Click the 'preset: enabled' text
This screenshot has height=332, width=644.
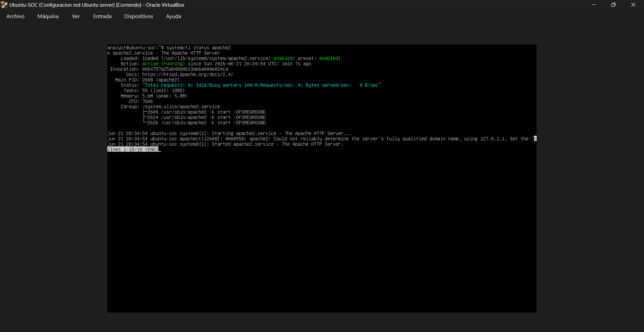pyautogui.click(x=318, y=58)
